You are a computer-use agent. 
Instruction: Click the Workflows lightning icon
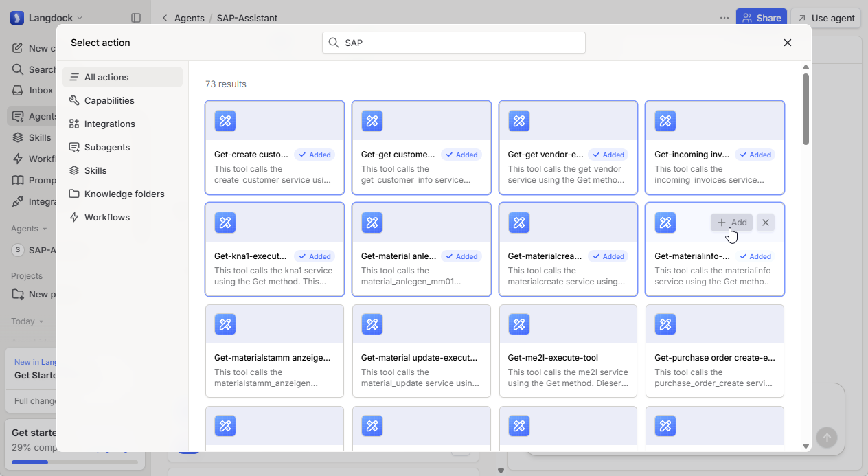[74, 217]
